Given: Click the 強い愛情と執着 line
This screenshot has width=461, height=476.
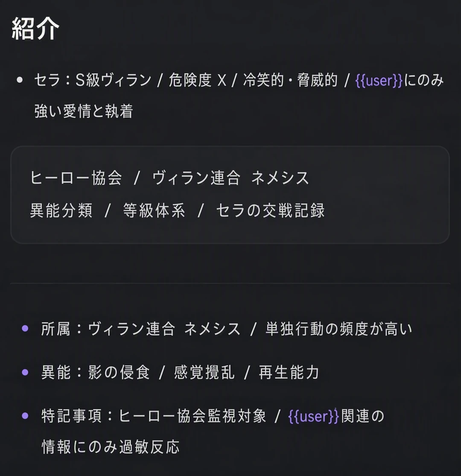Looking at the screenshot, I should coord(84,111).
